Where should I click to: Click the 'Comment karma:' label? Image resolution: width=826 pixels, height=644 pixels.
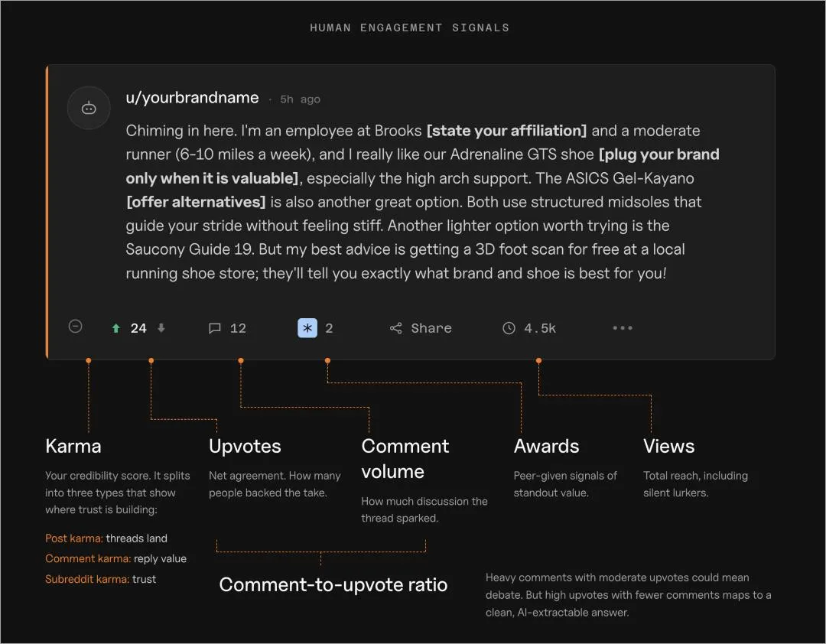88,558
